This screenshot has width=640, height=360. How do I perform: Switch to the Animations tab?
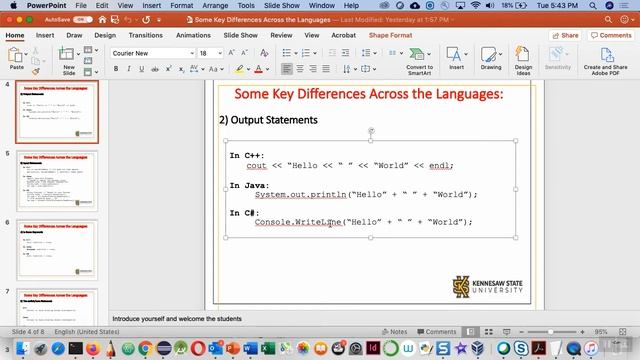(x=193, y=35)
